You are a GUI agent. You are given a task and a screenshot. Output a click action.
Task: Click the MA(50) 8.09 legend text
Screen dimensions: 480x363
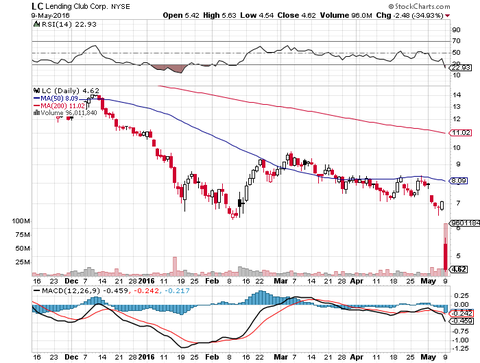pos(59,98)
